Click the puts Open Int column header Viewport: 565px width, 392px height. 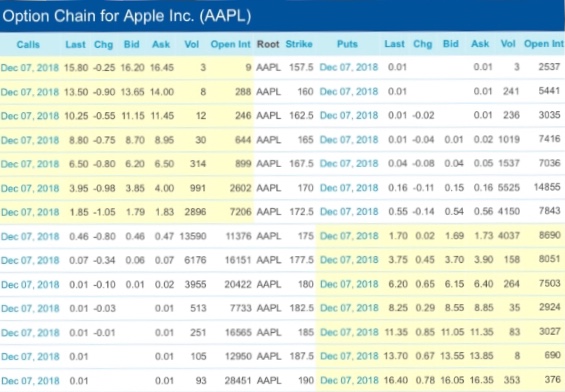544,44
